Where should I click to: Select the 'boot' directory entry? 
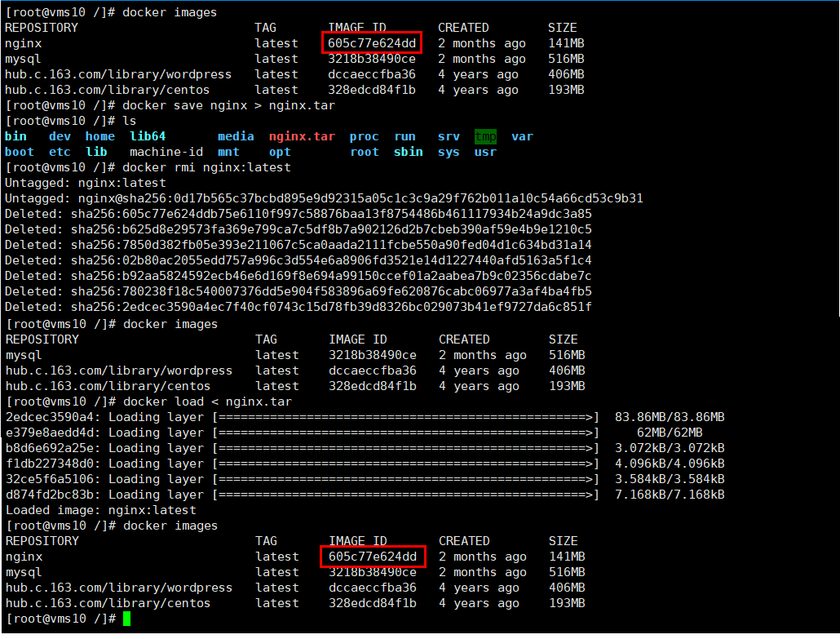pos(20,153)
